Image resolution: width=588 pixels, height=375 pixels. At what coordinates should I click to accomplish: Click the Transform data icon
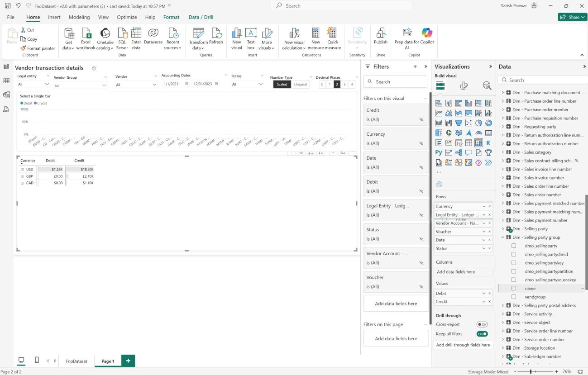198,33
